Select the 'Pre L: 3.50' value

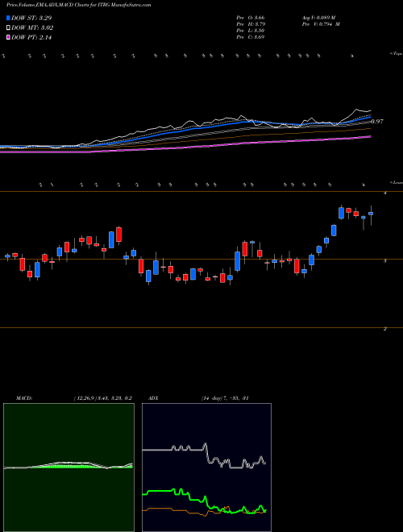251,31
